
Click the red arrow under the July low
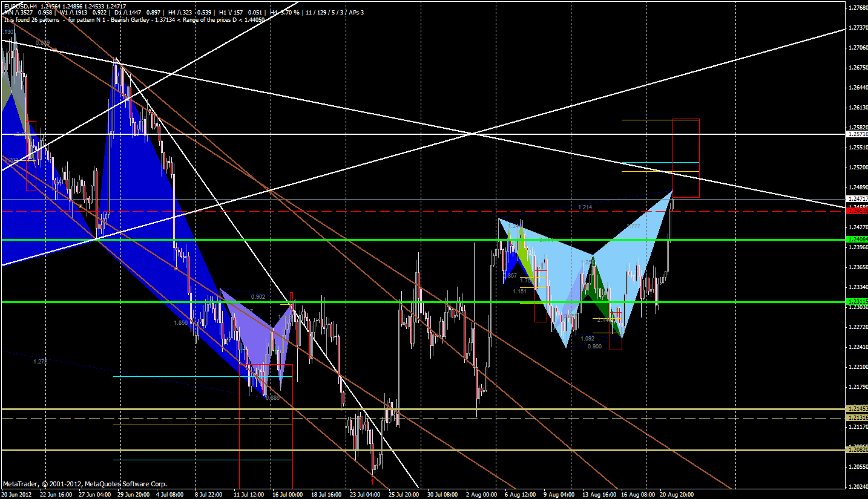tap(373, 481)
